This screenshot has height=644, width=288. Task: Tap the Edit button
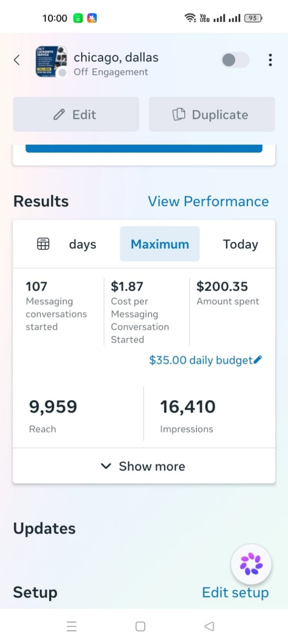tap(76, 114)
